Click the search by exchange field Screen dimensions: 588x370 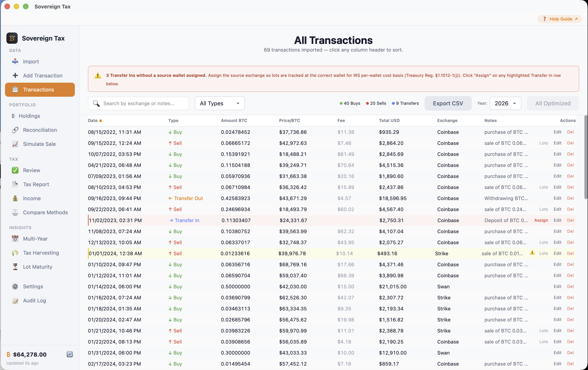pyautogui.click(x=138, y=103)
